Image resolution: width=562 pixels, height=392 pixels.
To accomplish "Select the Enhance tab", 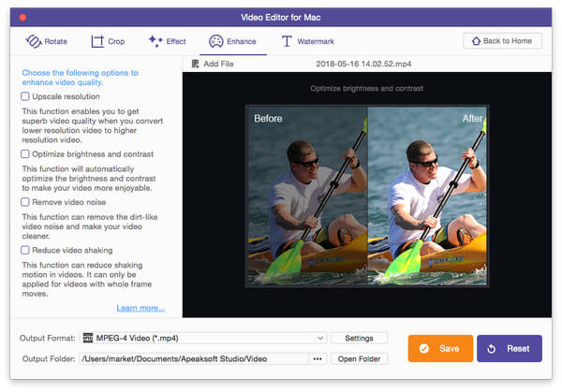I will pyautogui.click(x=233, y=41).
